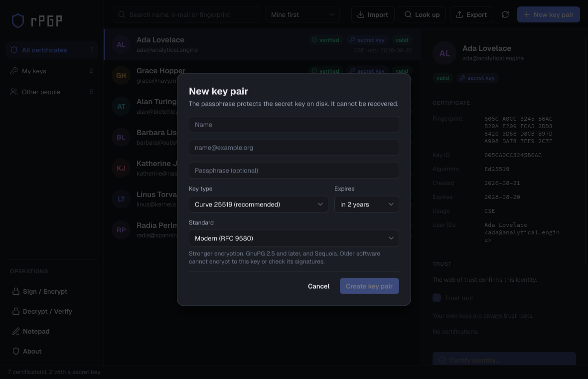
Task: Open Notepad via the pencil icon
Action: coord(16,331)
